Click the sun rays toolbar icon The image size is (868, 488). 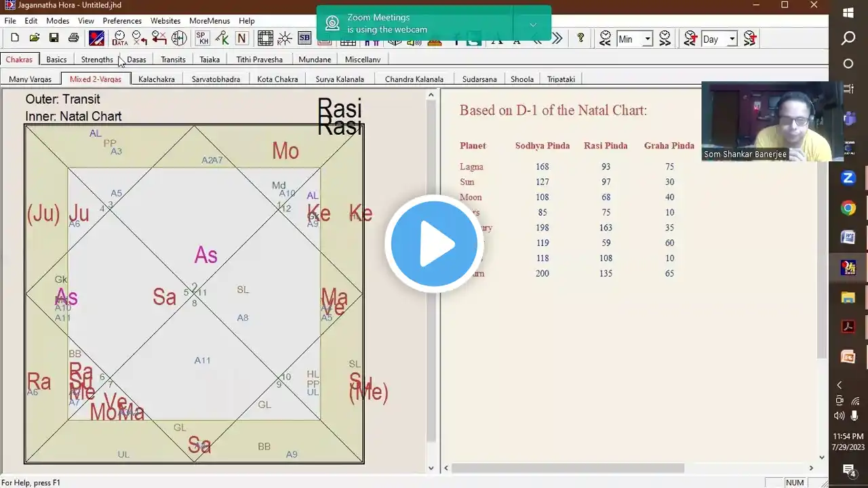[285, 38]
